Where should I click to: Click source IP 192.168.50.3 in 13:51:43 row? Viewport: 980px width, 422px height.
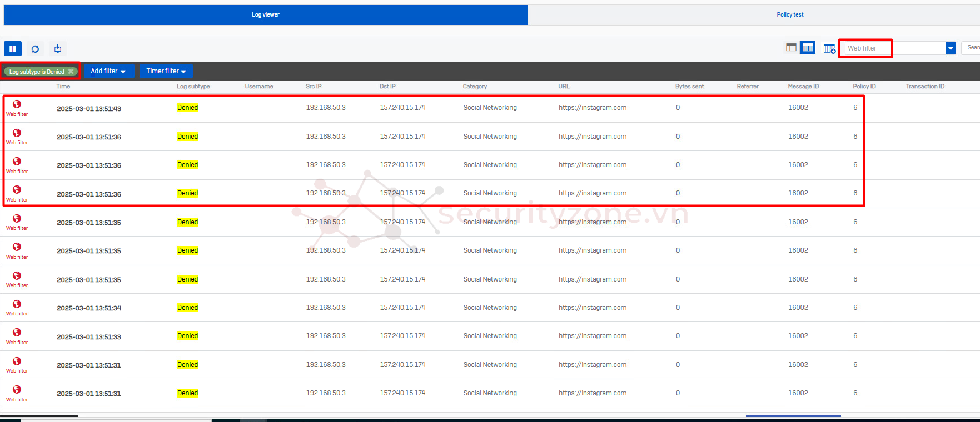coord(326,108)
